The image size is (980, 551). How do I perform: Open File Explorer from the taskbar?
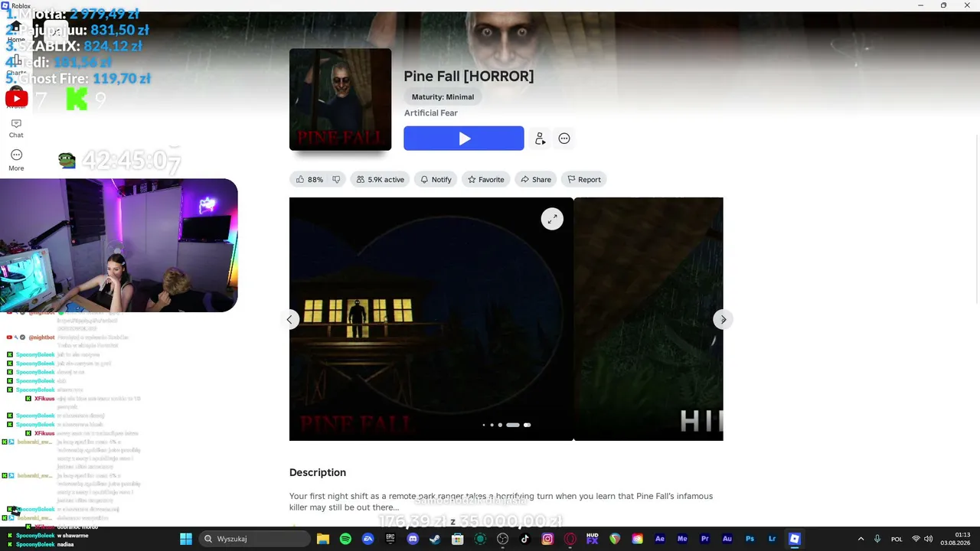click(323, 539)
